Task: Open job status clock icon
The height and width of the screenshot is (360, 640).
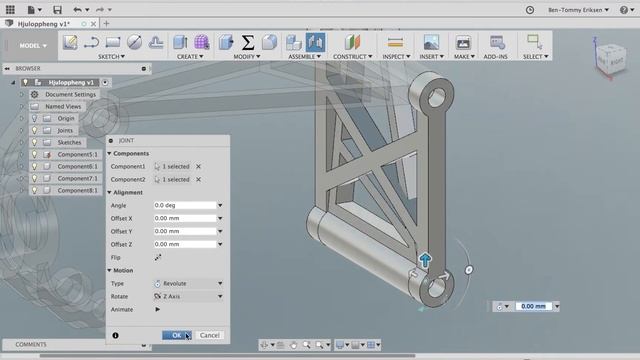Action: 530,10
